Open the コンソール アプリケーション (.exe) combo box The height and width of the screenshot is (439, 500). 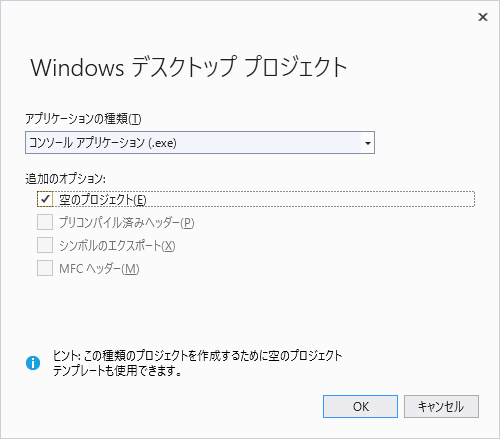click(200, 143)
